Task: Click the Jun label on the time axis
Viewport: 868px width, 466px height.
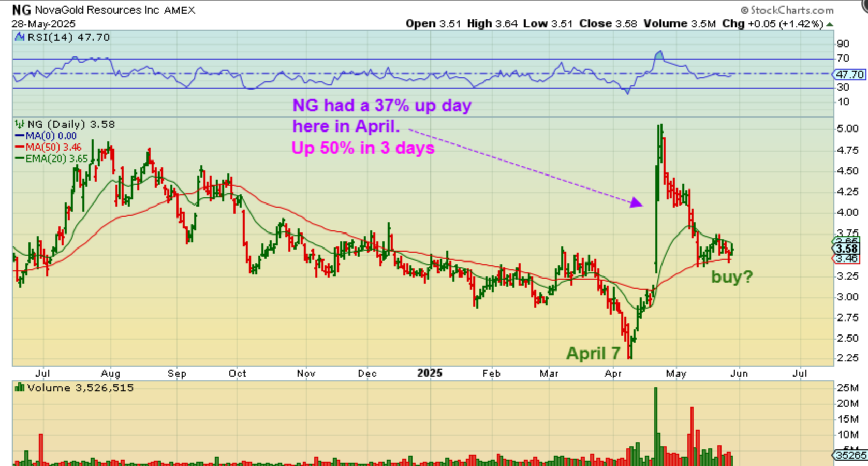Action: [x=739, y=373]
